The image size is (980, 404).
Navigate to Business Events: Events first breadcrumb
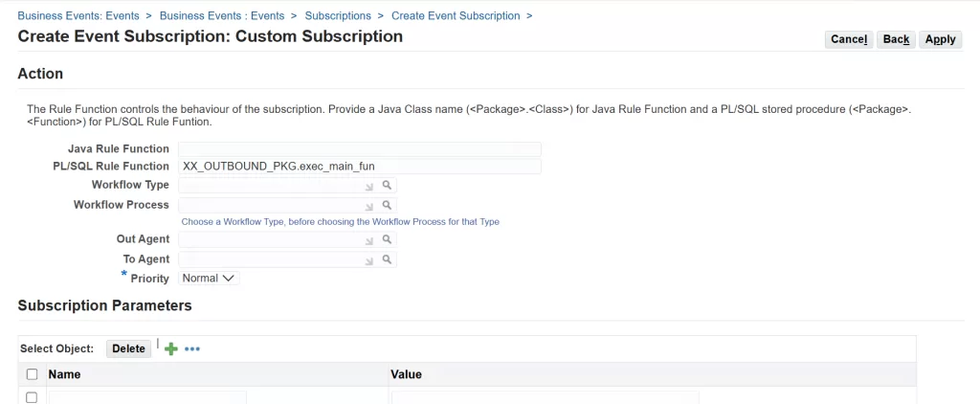pyautogui.click(x=78, y=16)
